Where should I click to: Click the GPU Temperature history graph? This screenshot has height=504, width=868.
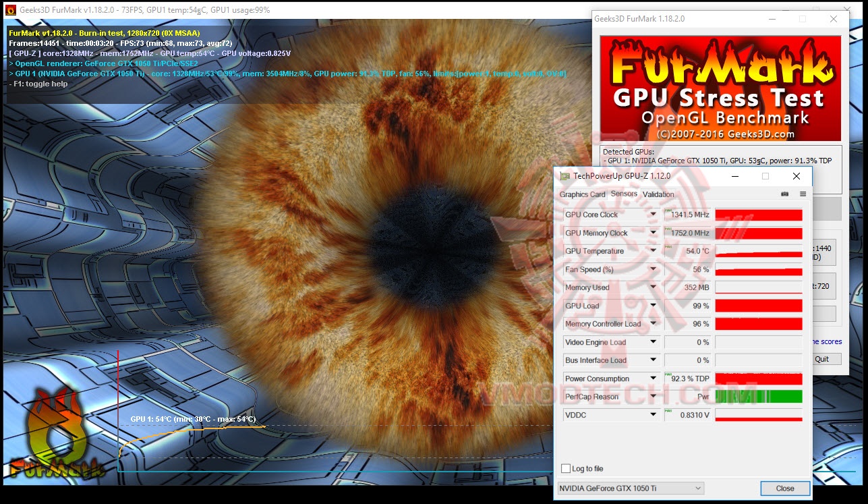click(x=759, y=251)
